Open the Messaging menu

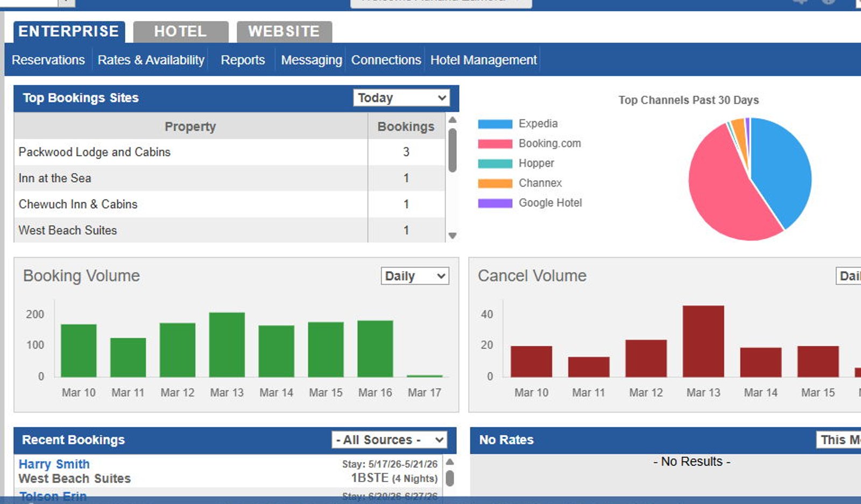click(312, 60)
